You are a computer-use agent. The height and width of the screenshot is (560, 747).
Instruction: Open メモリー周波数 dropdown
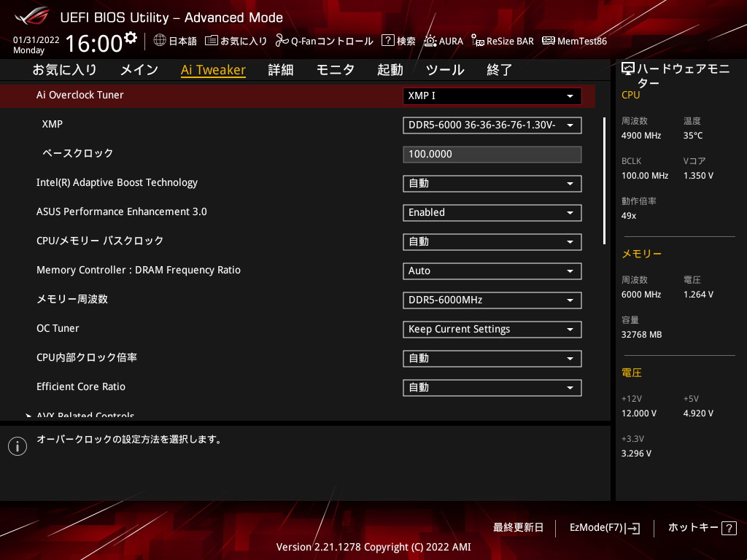492,300
